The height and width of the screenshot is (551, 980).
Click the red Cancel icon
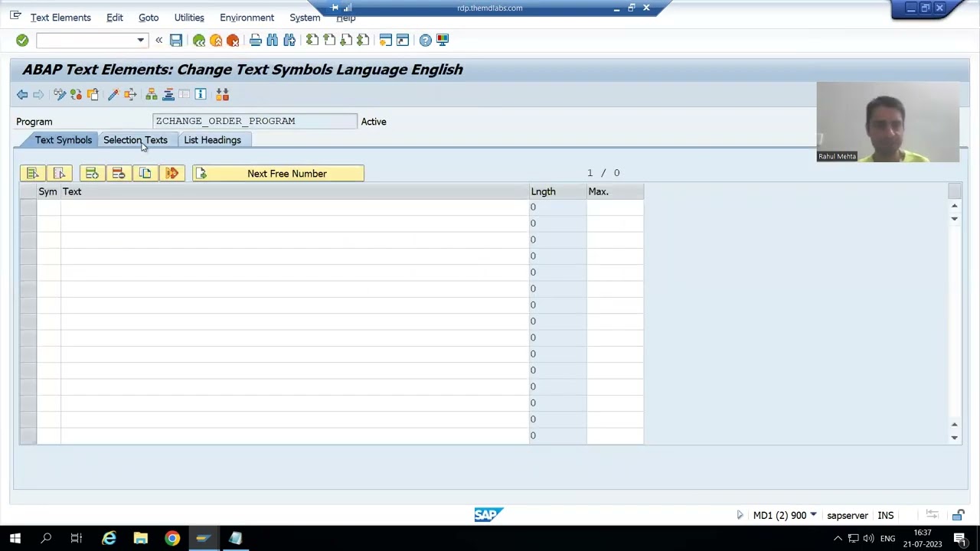(x=233, y=40)
